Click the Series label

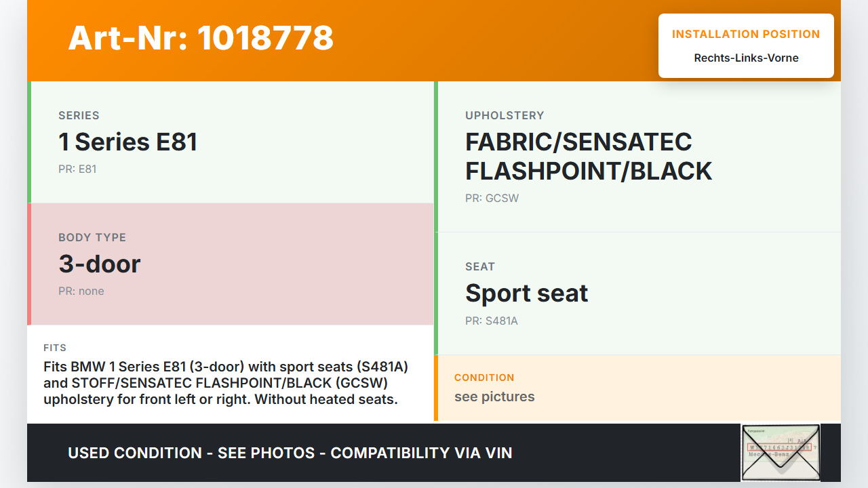[79, 115]
